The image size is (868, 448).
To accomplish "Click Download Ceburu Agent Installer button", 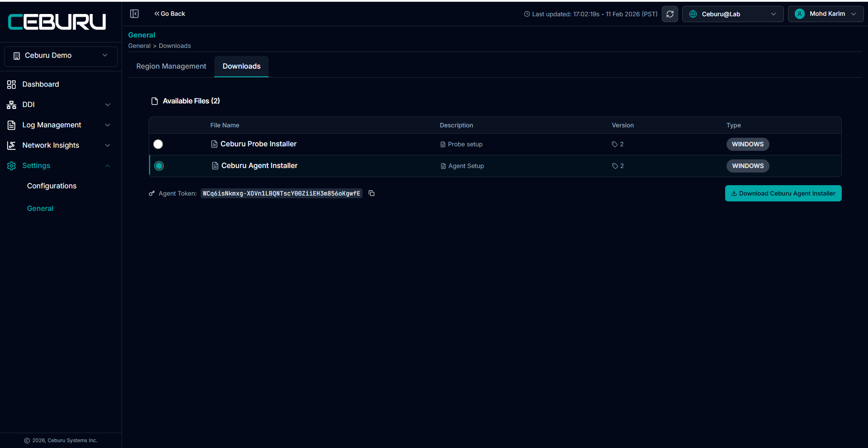I will [x=783, y=193].
